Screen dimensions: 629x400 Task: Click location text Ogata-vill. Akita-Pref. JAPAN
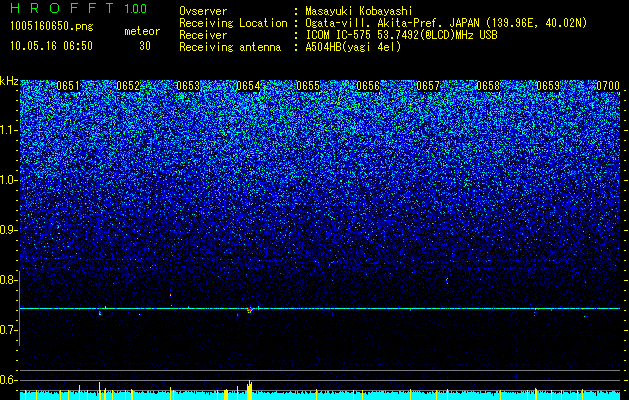[x=392, y=23]
